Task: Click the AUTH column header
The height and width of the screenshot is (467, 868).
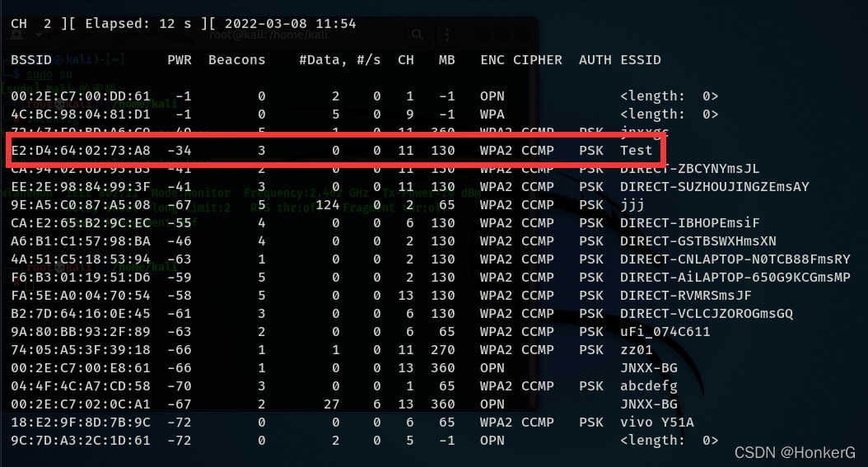Action: 595,60
